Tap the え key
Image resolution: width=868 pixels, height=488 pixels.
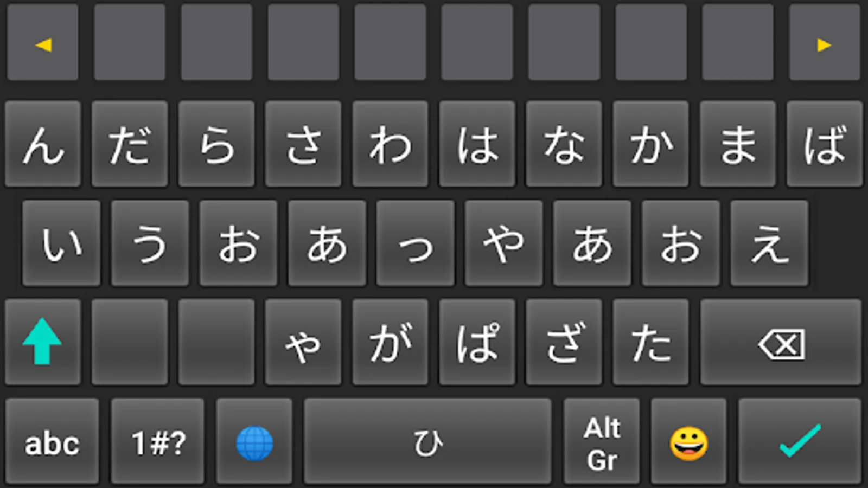(769, 243)
